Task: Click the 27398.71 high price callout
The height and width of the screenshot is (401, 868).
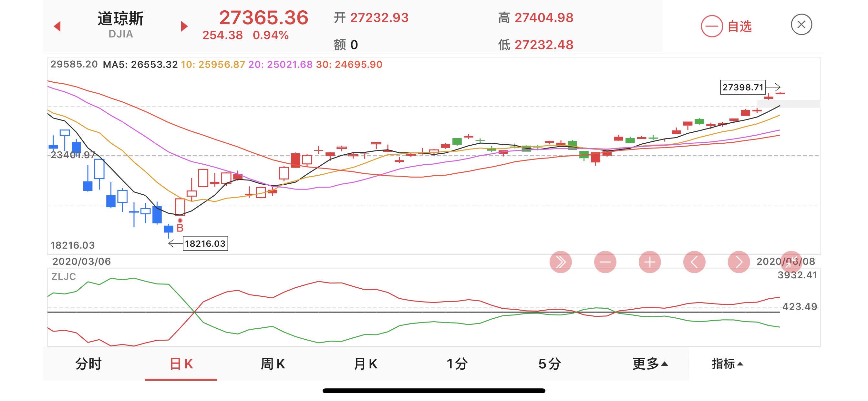Action: coord(743,87)
